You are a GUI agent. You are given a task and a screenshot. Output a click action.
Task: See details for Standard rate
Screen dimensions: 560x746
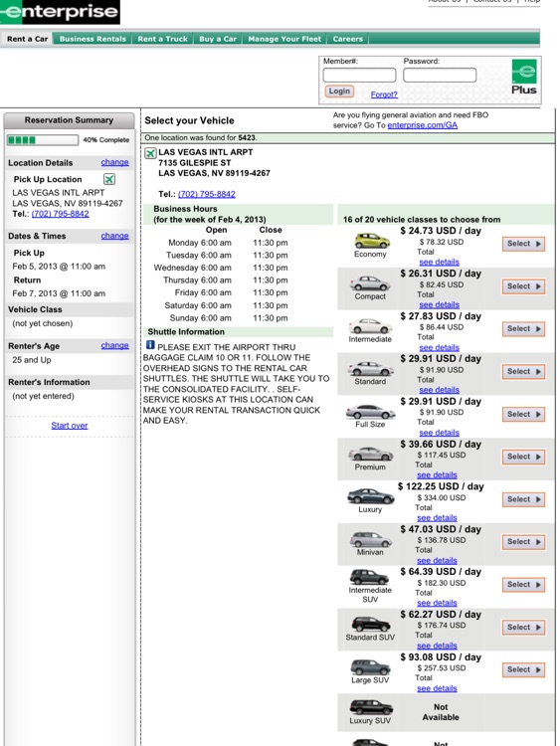coord(440,390)
